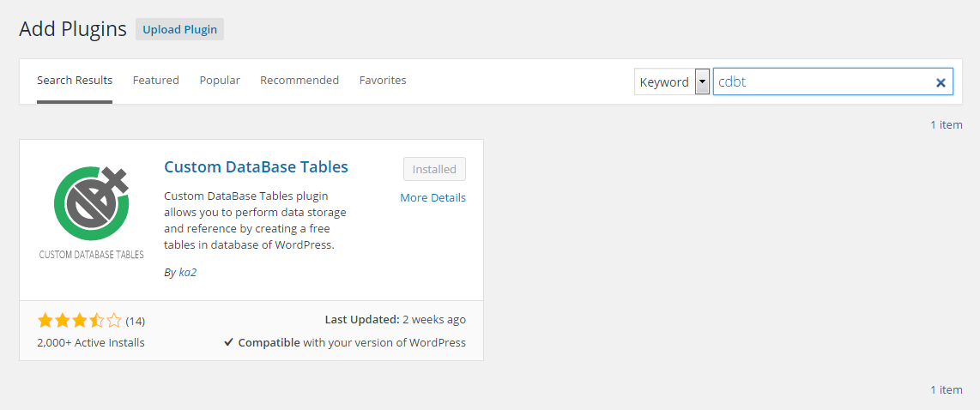
Task: Click the half-filled fourth rating star
Action: pyautogui.click(x=97, y=321)
